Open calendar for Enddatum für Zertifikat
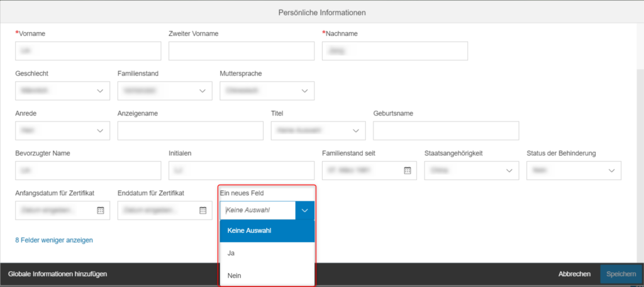Image resolution: width=644 pixels, height=287 pixels. pyautogui.click(x=203, y=210)
